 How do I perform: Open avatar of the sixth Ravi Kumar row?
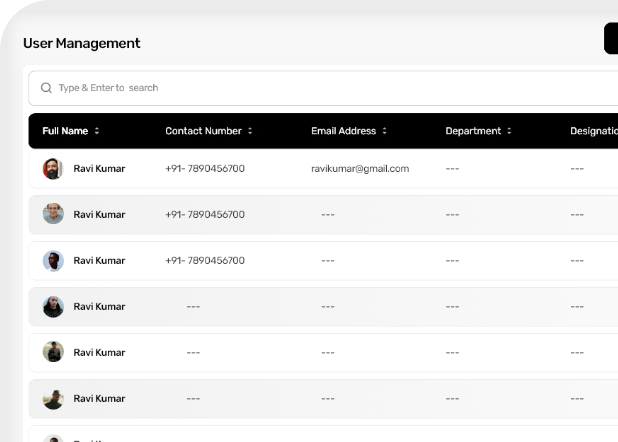pyautogui.click(x=53, y=399)
